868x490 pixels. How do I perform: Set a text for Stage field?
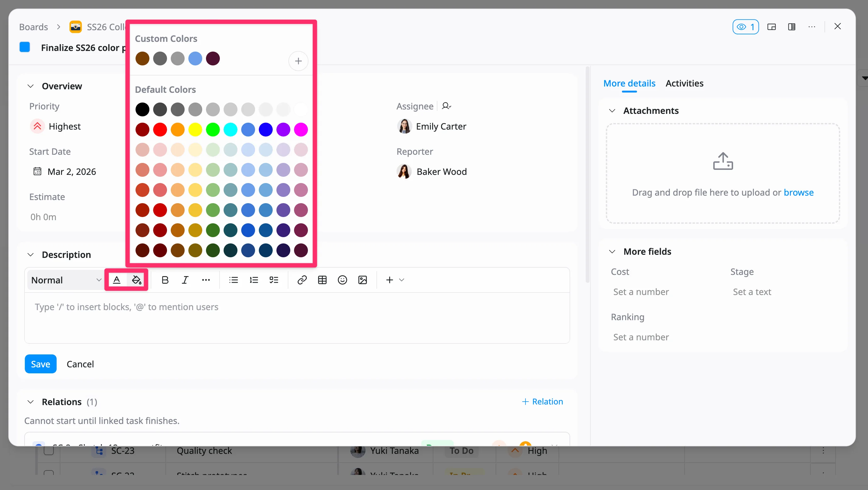click(x=752, y=292)
